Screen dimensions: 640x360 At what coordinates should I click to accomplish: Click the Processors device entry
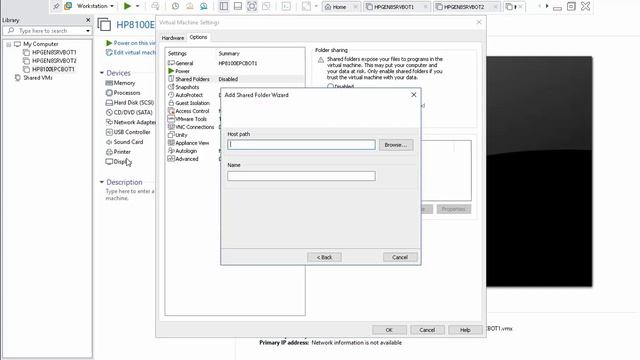coord(123,93)
